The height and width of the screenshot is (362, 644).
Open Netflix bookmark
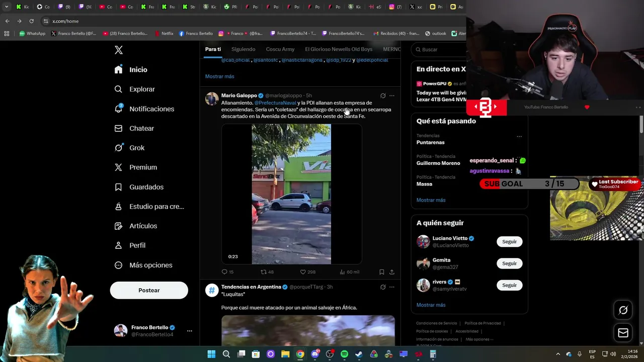[164, 34]
